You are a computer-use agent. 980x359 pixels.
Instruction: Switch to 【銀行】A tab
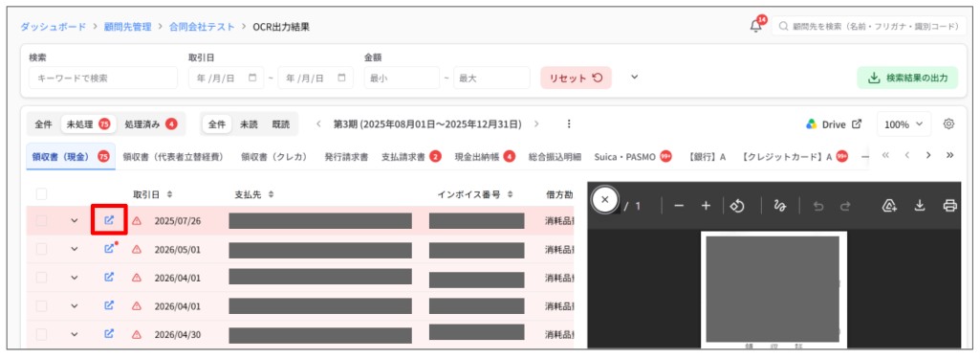[707, 156]
